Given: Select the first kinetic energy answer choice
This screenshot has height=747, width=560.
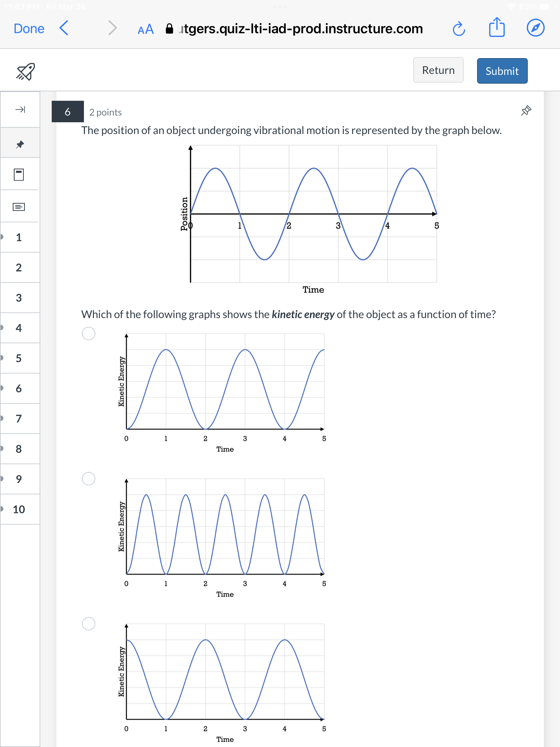Looking at the screenshot, I should 88,333.
